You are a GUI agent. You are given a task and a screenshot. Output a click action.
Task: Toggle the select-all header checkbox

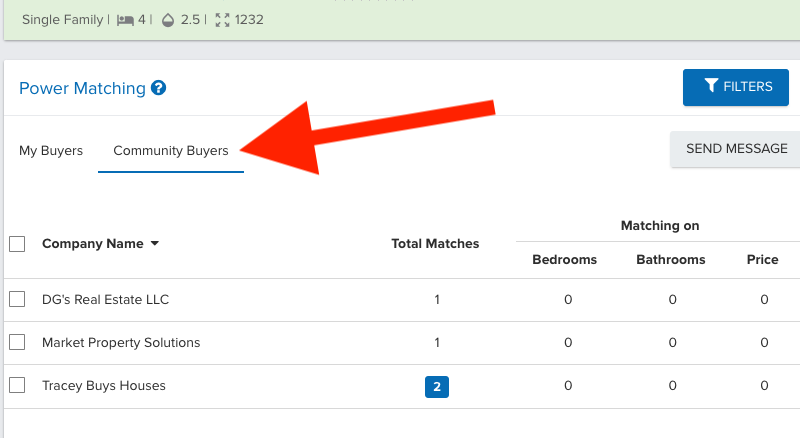(17, 244)
